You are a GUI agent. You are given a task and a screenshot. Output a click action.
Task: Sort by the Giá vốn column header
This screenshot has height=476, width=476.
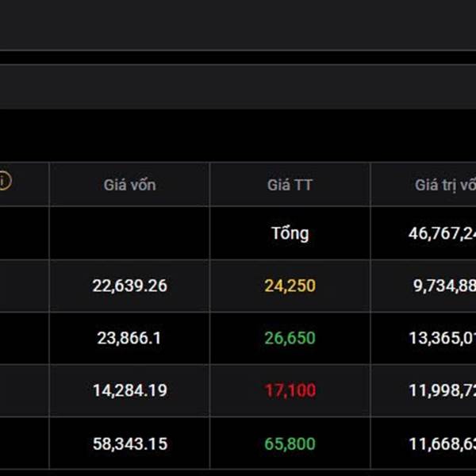coord(129,185)
